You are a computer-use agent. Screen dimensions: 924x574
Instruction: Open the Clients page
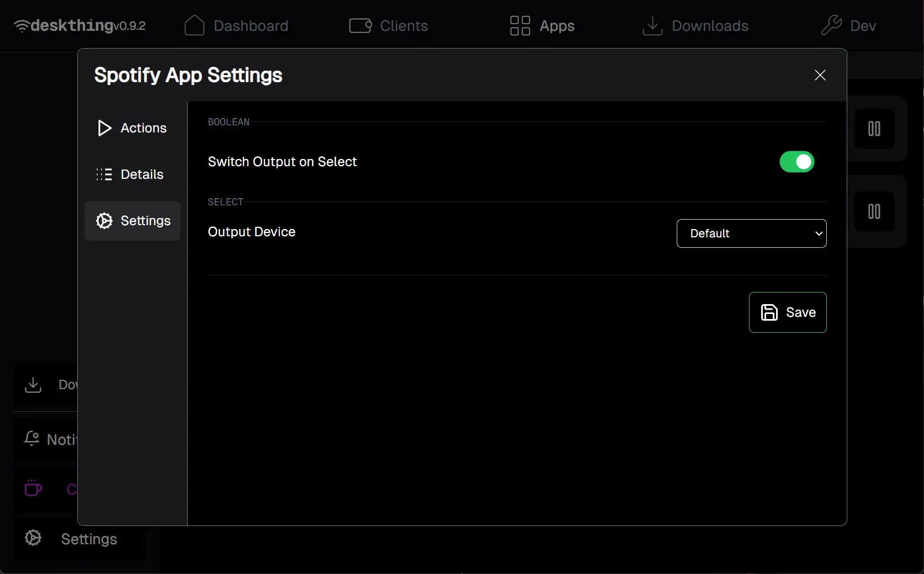(389, 26)
